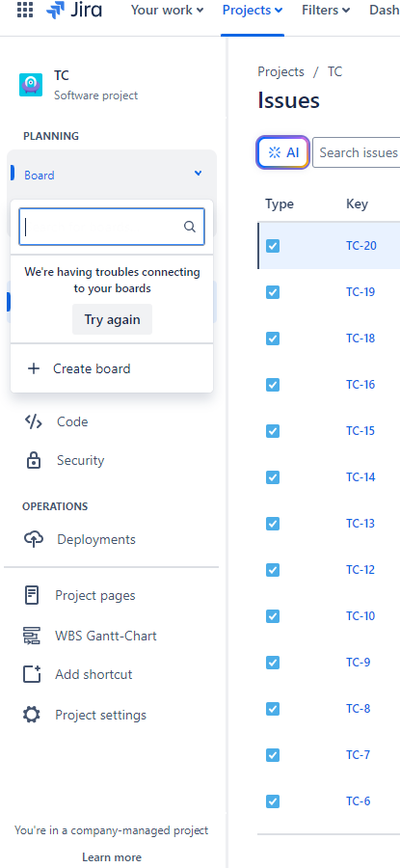Open issue TC-18

360,339
